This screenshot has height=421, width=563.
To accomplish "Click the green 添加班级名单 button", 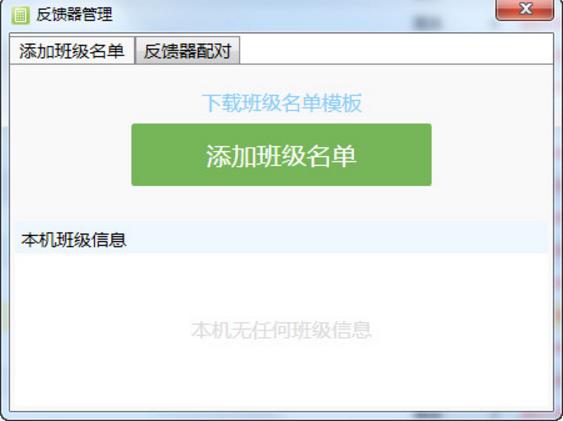I will click(282, 155).
